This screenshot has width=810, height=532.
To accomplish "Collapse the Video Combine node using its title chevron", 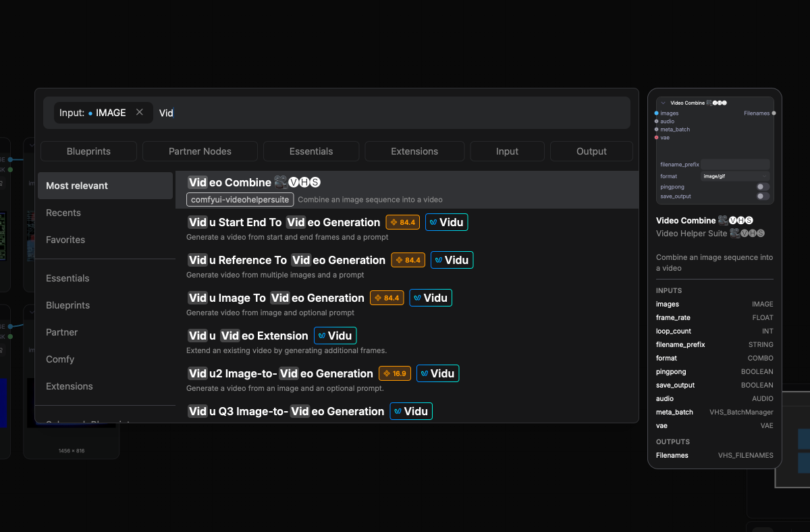I will (x=663, y=103).
